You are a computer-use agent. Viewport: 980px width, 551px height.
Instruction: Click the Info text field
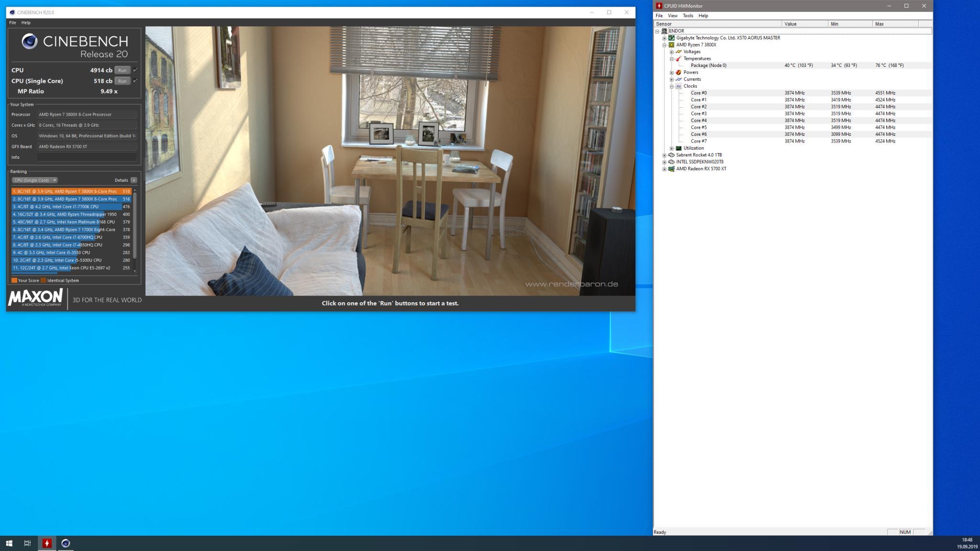(x=87, y=157)
